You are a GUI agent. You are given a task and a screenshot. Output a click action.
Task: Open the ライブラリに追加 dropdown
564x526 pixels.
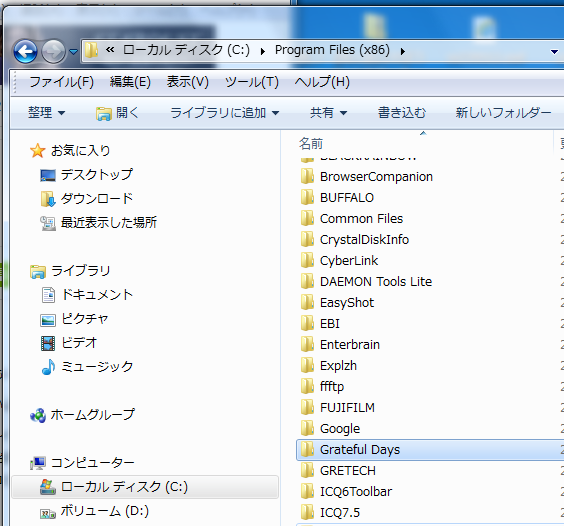[225, 113]
